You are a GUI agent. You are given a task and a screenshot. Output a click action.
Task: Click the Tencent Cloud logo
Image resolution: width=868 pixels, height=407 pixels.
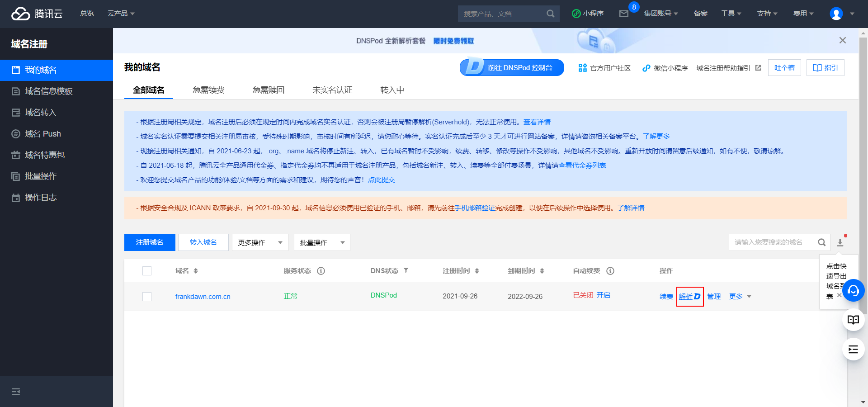37,14
